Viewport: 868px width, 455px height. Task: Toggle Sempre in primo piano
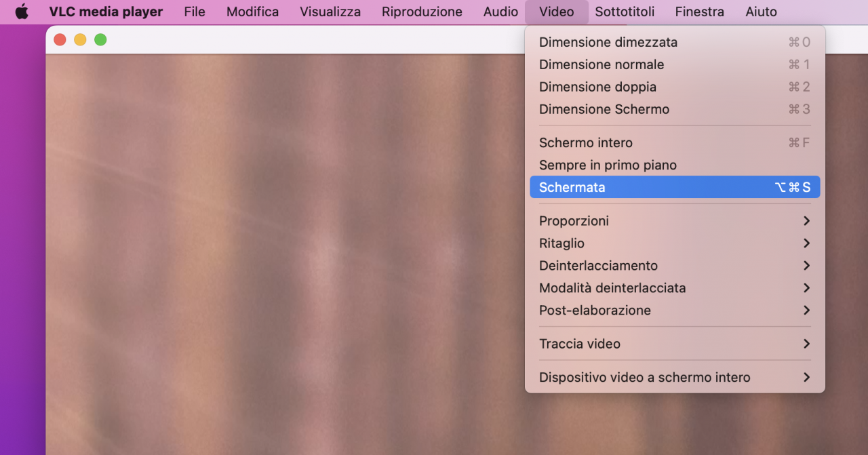(675, 165)
